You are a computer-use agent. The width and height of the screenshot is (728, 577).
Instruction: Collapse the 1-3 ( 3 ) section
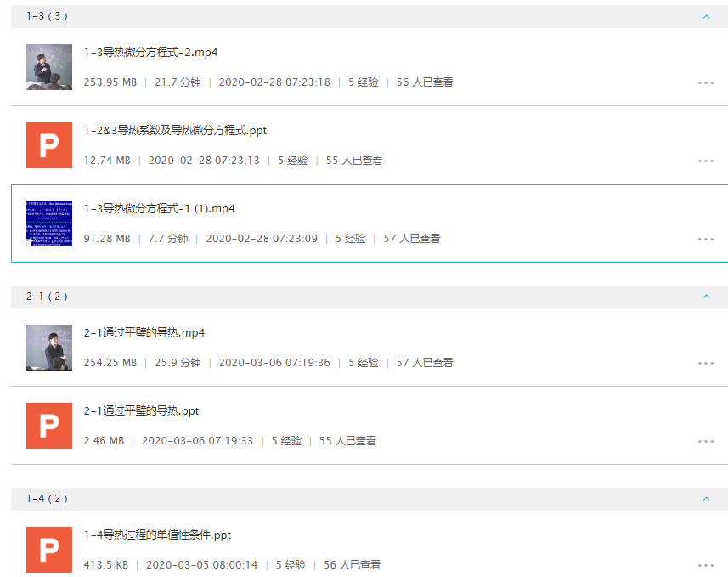pos(706,16)
